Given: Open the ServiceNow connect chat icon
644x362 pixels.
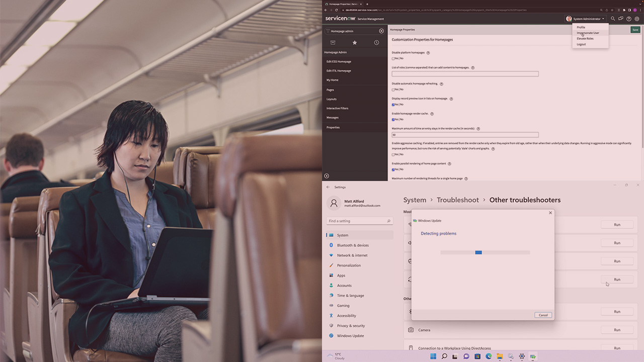Looking at the screenshot, I should [621, 19].
